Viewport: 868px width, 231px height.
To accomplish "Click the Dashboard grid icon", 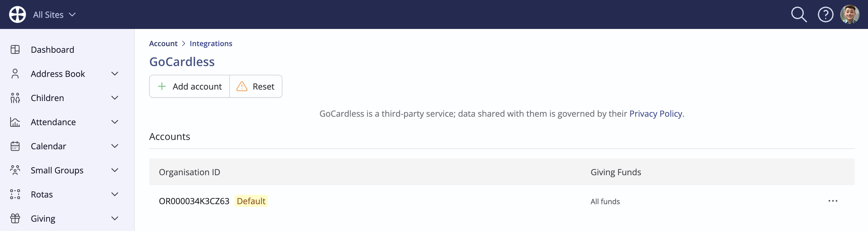I will 15,50.
